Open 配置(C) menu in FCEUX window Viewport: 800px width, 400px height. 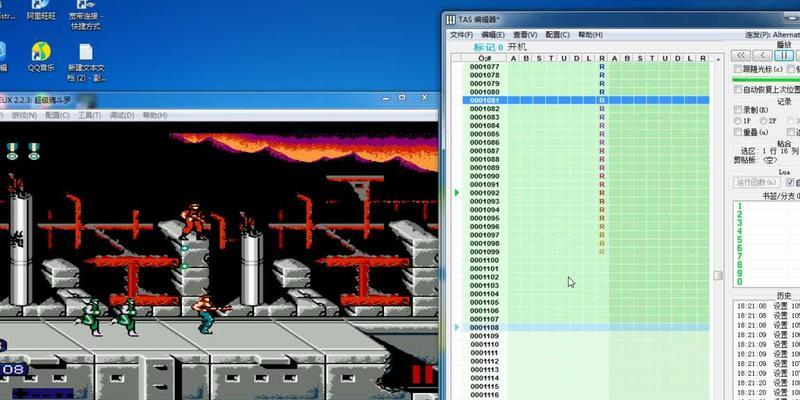click(57, 115)
